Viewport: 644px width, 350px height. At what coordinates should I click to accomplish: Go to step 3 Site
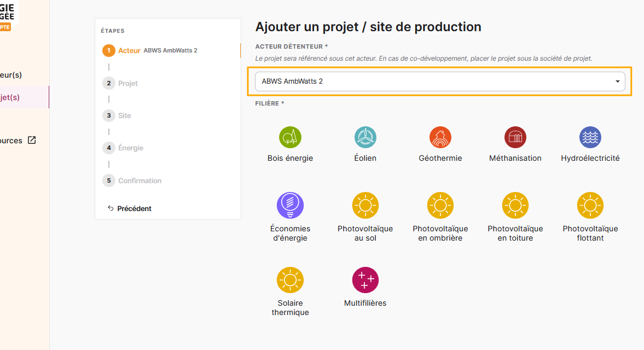click(x=117, y=116)
